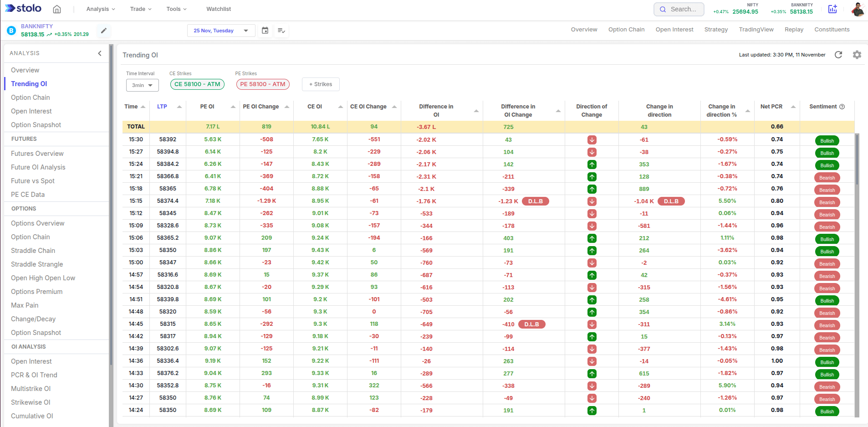The width and height of the screenshot is (868, 427).
Task: Click the + Strikes button
Action: pyautogui.click(x=321, y=84)
